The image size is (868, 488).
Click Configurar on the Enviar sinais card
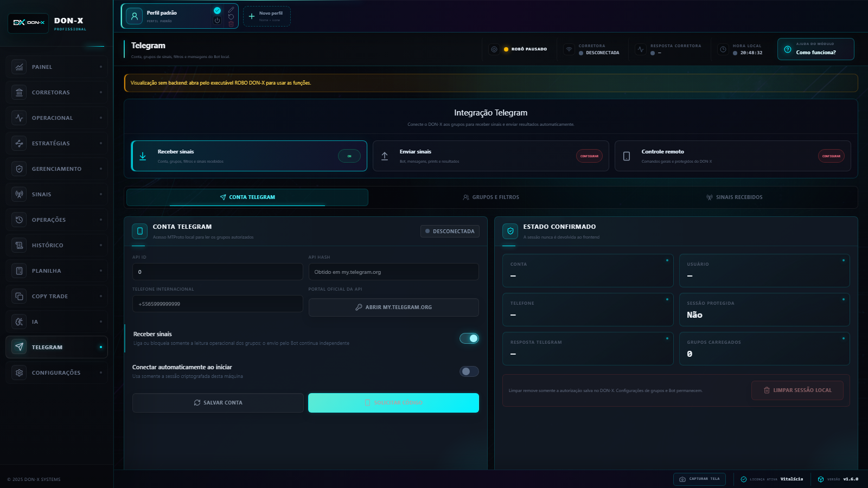click(589, 156)
